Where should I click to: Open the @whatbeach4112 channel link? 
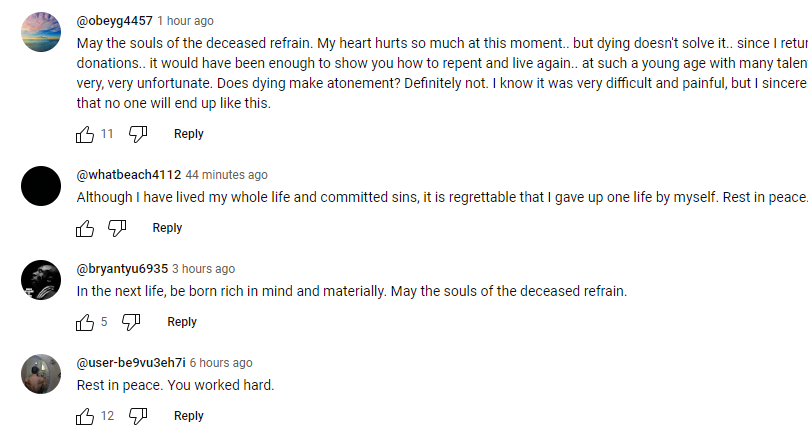coord(129,175)
